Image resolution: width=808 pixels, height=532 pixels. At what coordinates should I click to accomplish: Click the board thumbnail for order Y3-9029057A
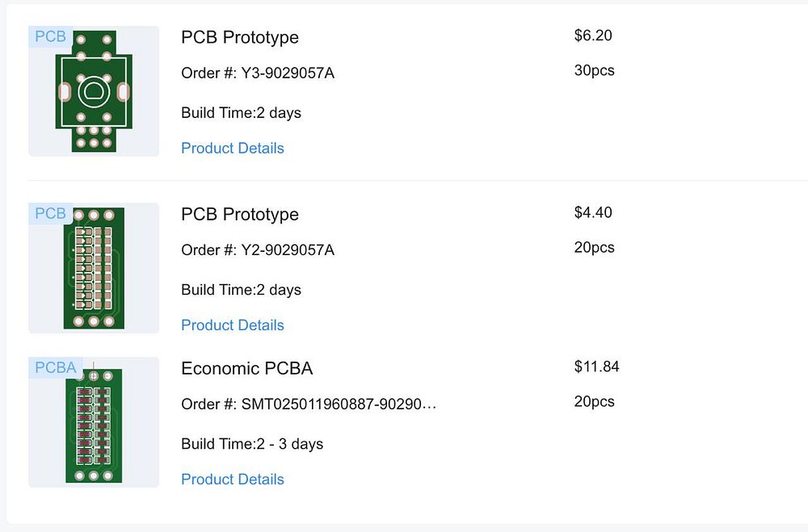(x=94, y=93)
